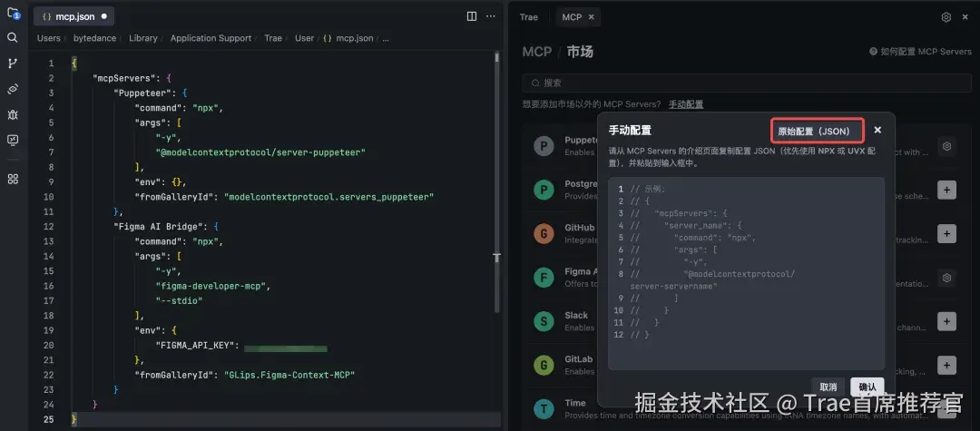Click the MCP breadcrumb heading
The height and width of the screenshot is (431, 980).
click(537, 52)
